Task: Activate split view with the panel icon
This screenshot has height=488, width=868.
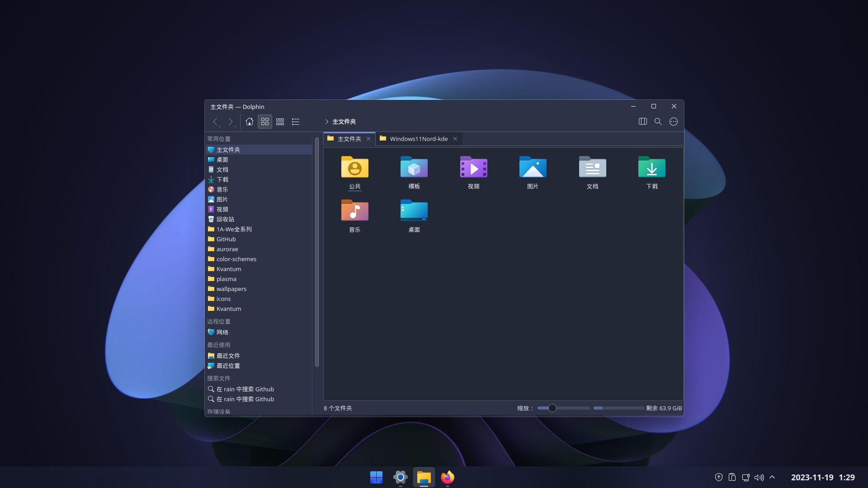Action: click(x=642, y=121)
